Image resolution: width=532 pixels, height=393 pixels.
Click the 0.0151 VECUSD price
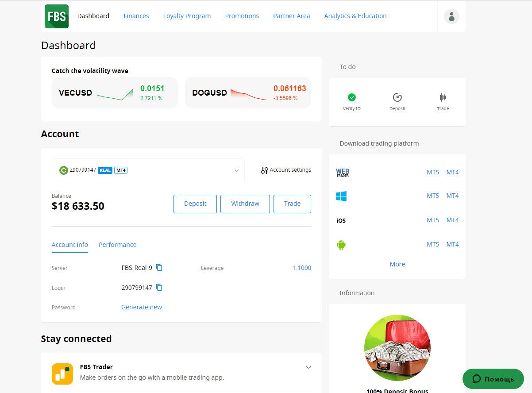(x=152, y=89)
